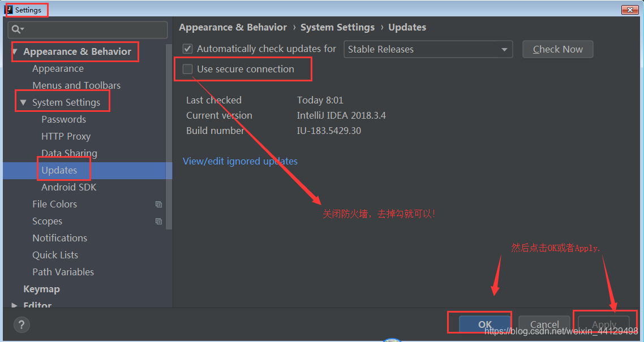This screenshot has width=644, height=342.
Task: Open View/edit ignored updates link
Action: [241, 161]
